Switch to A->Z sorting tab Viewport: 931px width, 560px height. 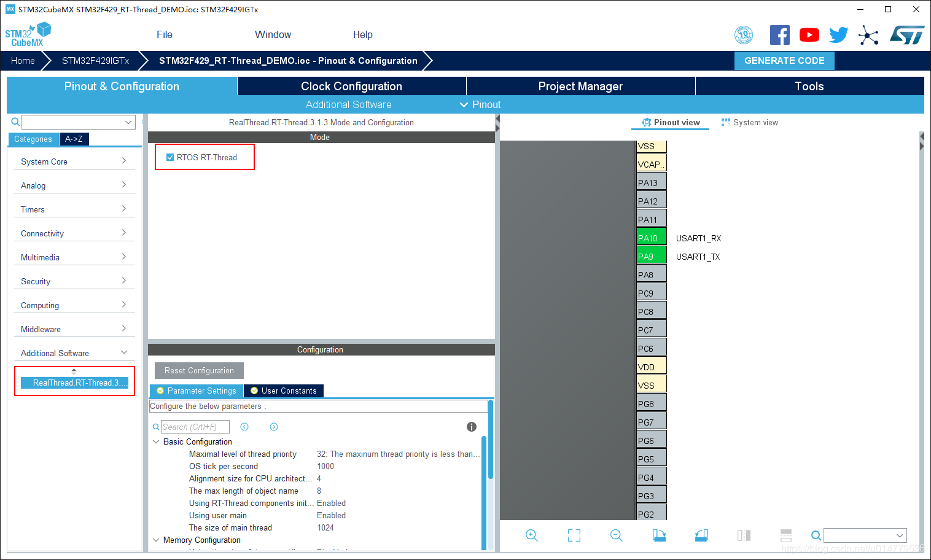click(x=74, y=139)
